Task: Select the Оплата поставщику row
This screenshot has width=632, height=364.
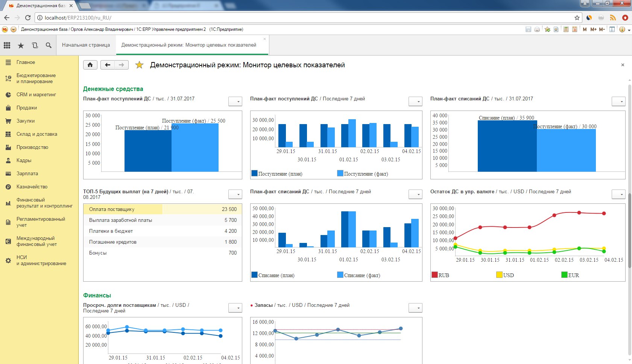Action: 163,209
